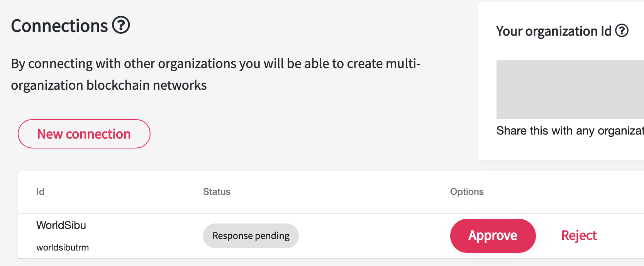Select the connections table header row

(x=331, y=192)
